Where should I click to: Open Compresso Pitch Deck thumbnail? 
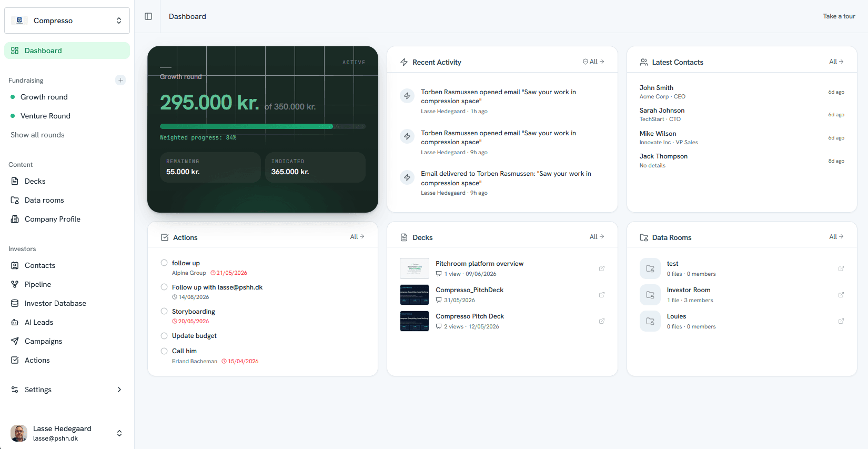[x=415, y=321]
